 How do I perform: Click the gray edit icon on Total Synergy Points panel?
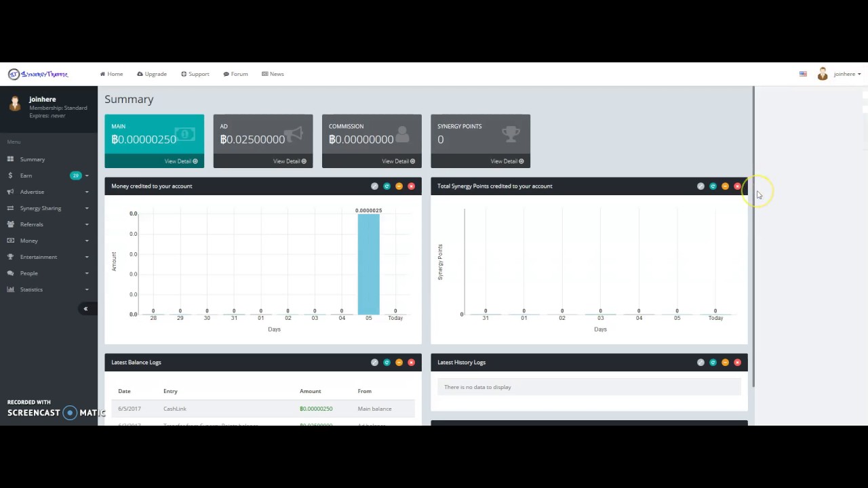tap(701, 186)
